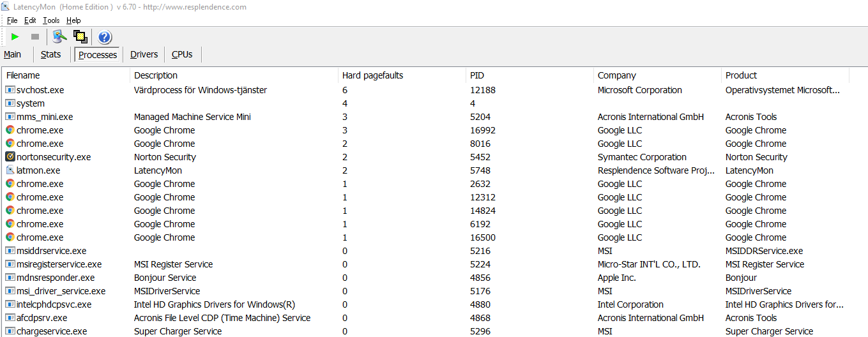
Task: Open the Edit menu
Action: [x=30, y=20]
